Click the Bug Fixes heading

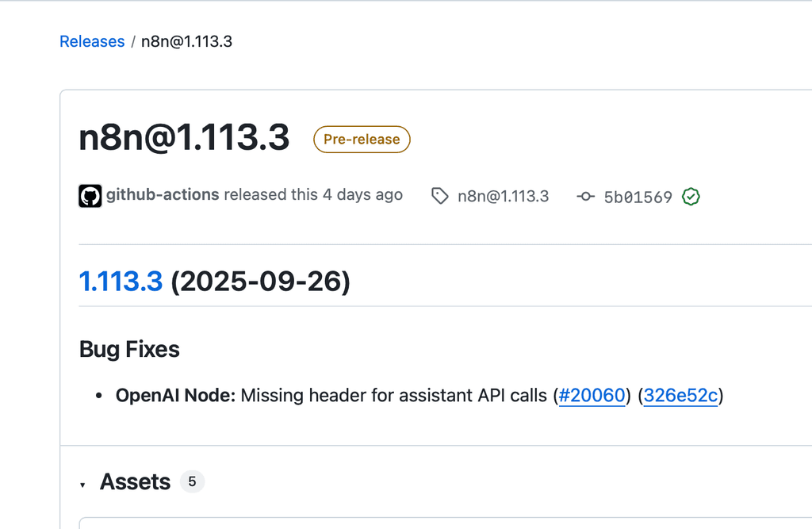[129, 349]
